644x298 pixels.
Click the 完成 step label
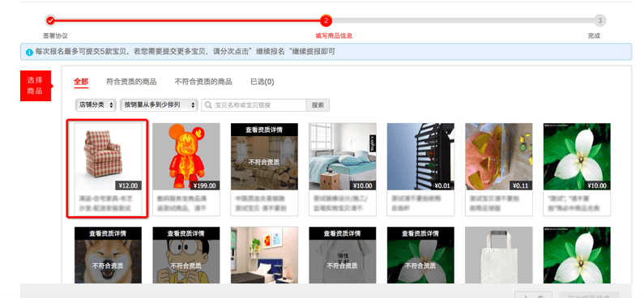point(594,36)
